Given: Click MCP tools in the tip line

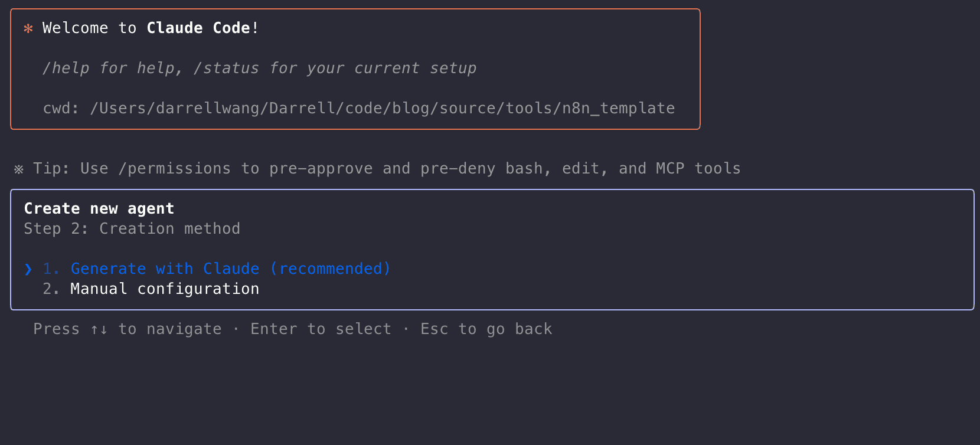Looking at the screenshot, I should coord(698,169).
